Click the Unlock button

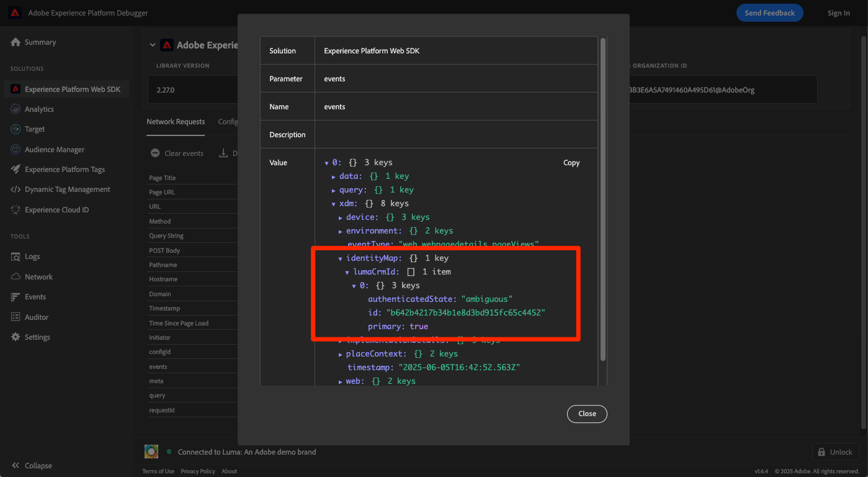click(x=835, y=452)
